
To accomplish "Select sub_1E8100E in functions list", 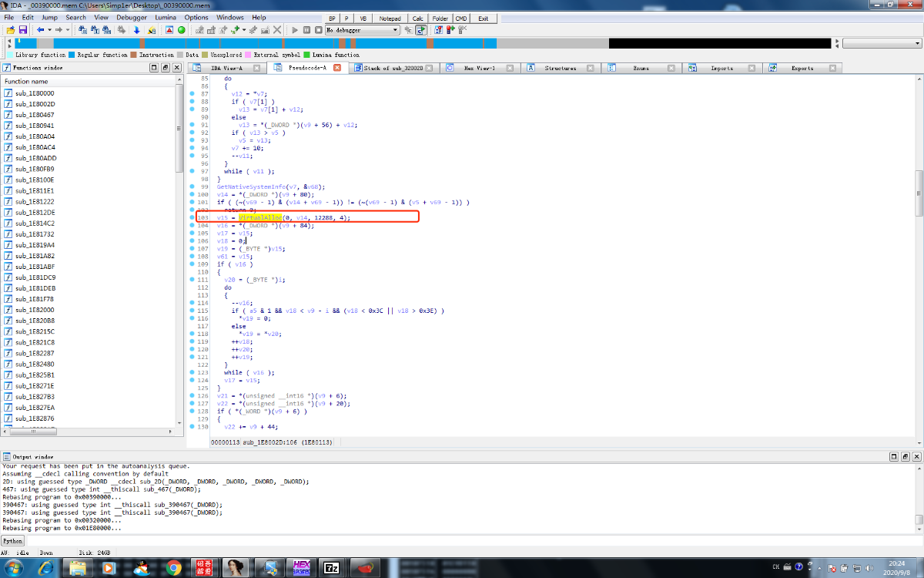I will click(x=35, y=180).
